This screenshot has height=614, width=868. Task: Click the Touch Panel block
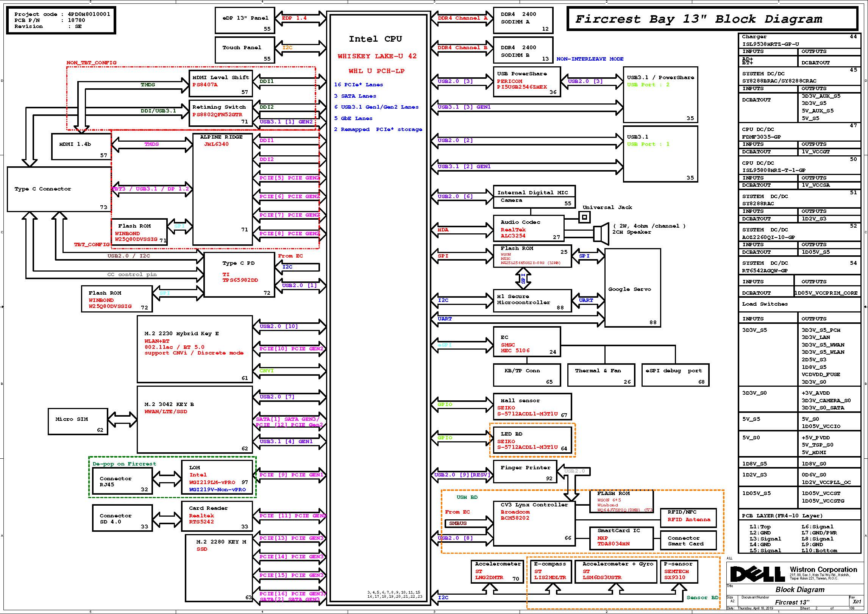[x=244, y=50]
